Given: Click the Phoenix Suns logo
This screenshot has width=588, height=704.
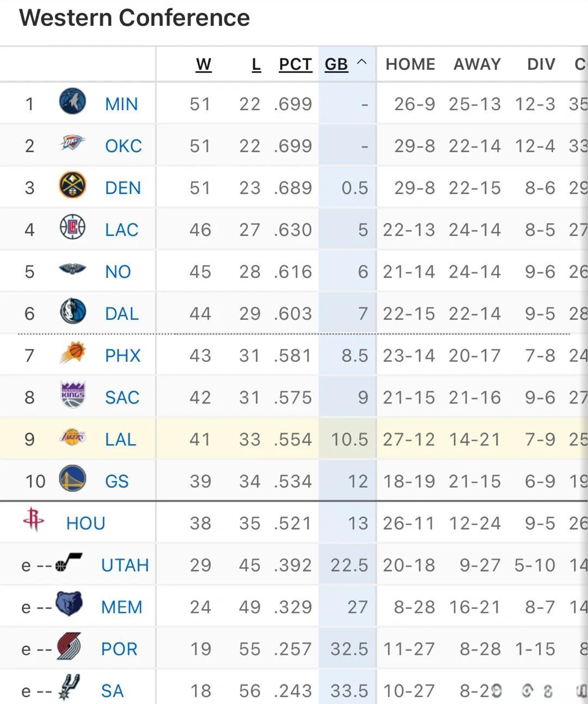Looking at the screenshot, I should (x=72, y=353).
